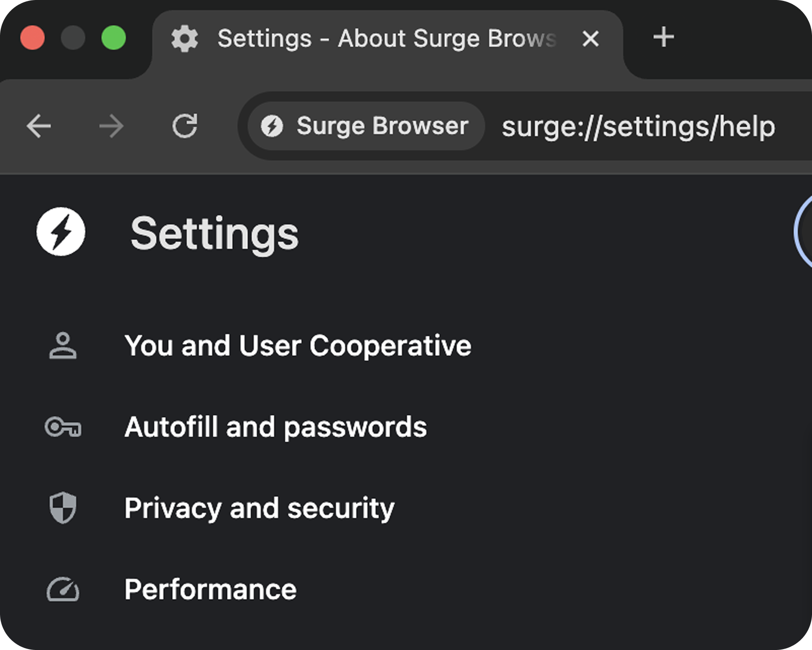Click the green fullscreen window button
Viewport: 812px width, 650px height.
pyautogui.click(x=114, y=37)
